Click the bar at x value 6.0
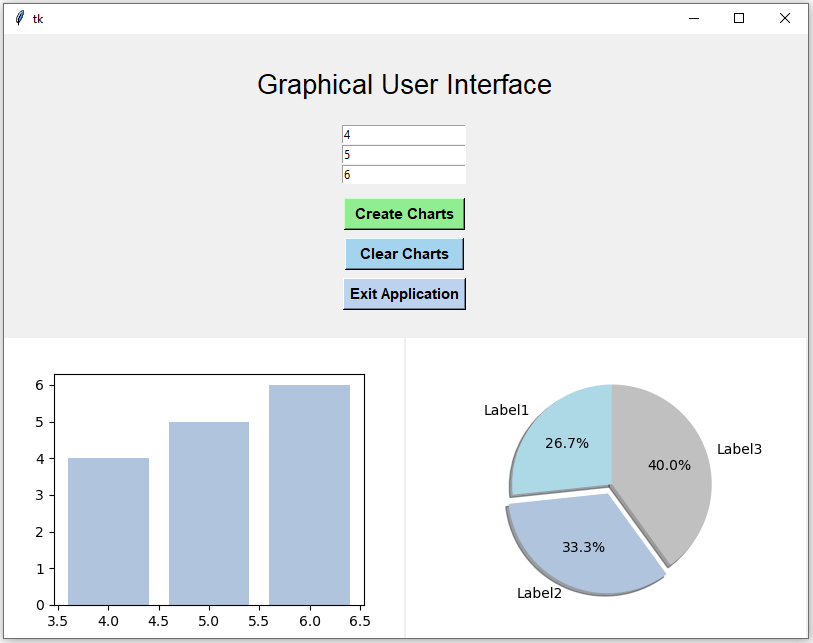813x643 pixels. (309, 495)
